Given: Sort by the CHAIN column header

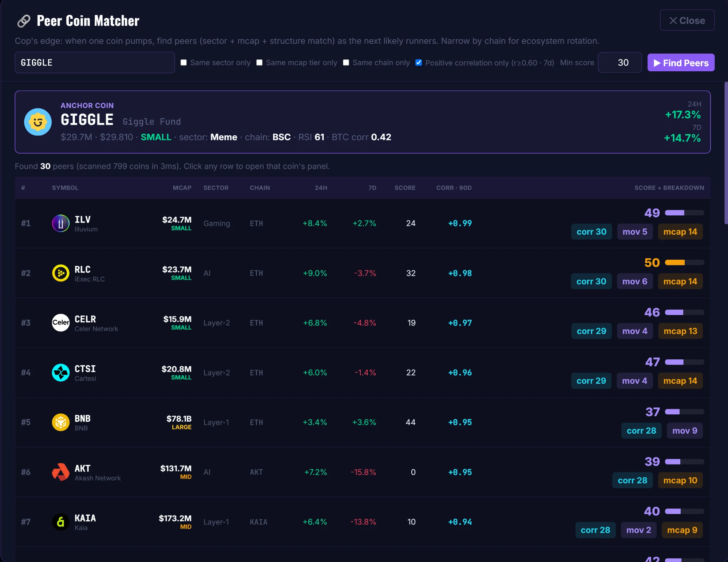Looking at the screenshot, I should click(x=260, y=188).
